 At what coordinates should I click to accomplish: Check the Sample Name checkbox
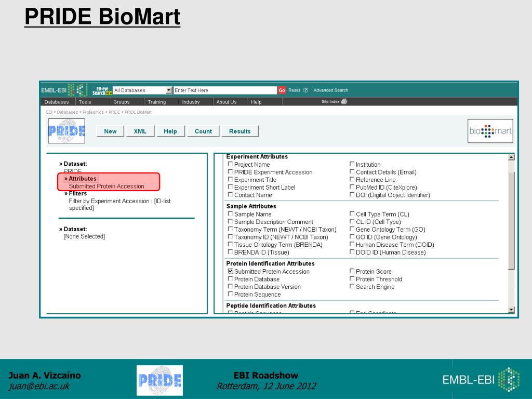click(x=230, y=214)
